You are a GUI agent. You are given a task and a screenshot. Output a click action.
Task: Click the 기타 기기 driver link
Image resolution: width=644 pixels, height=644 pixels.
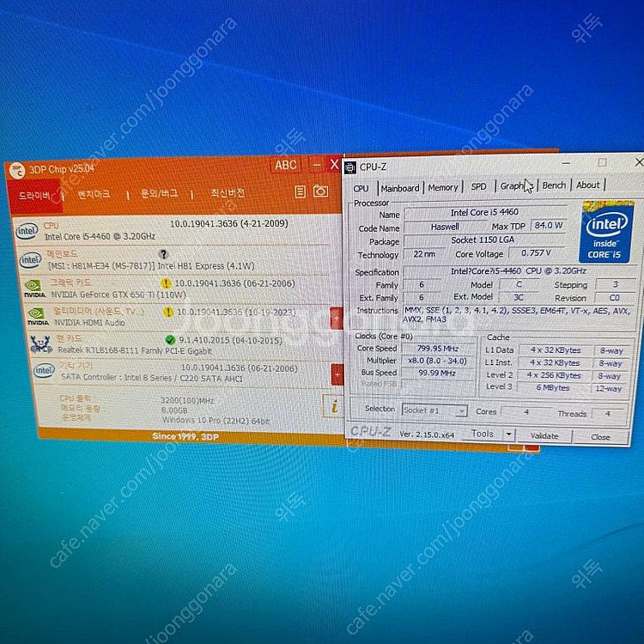tap(76, 365)
